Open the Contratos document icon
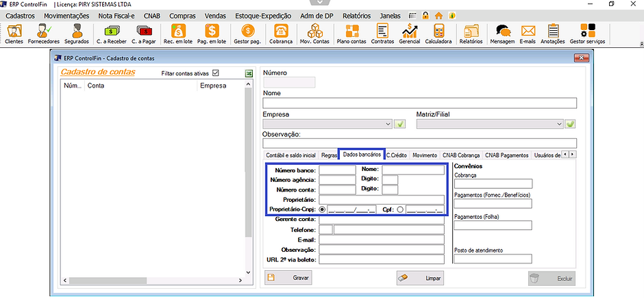Image resolution: width=644 pixels, height=301 pixels. (x=382, y=34)
